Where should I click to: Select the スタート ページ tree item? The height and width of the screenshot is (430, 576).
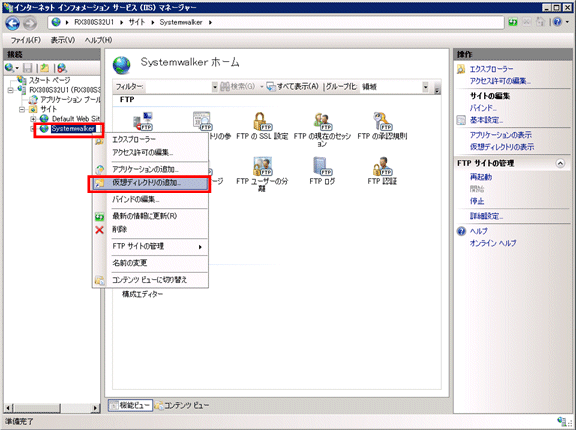[x=49, y=80]
